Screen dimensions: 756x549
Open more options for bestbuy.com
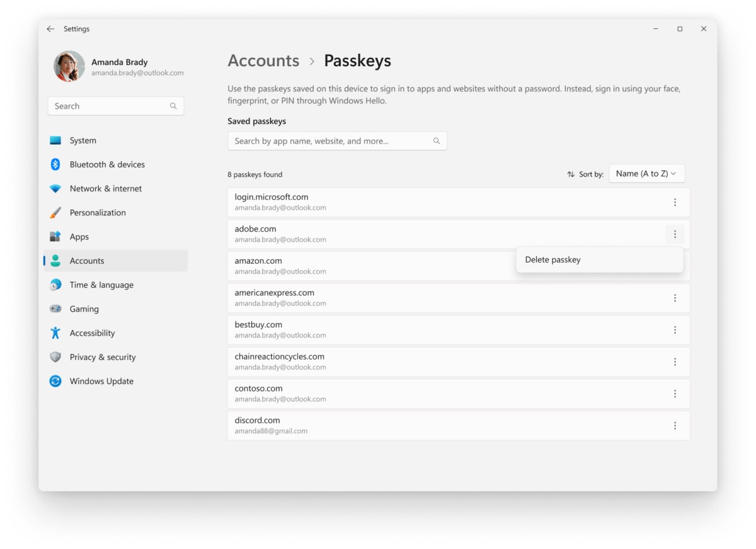[x=675, y=330]
